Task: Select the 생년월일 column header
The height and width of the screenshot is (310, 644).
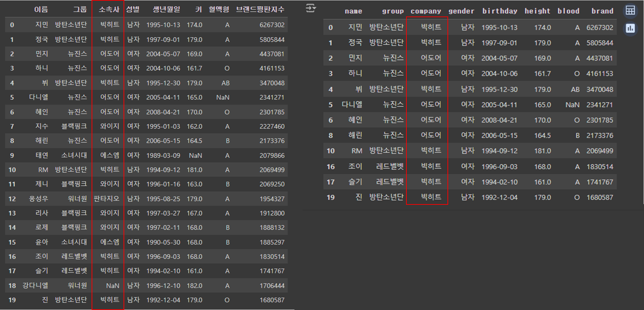Action: click(x=166, y=9)
